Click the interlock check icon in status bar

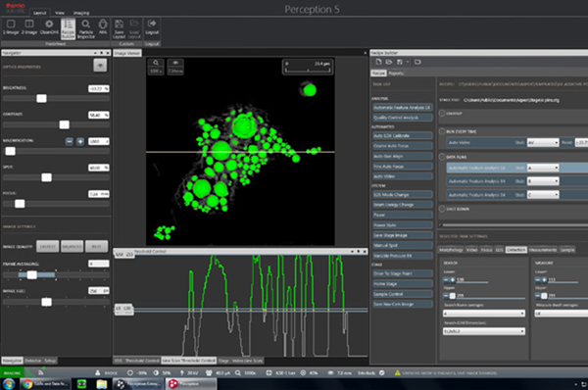point(382,372)
